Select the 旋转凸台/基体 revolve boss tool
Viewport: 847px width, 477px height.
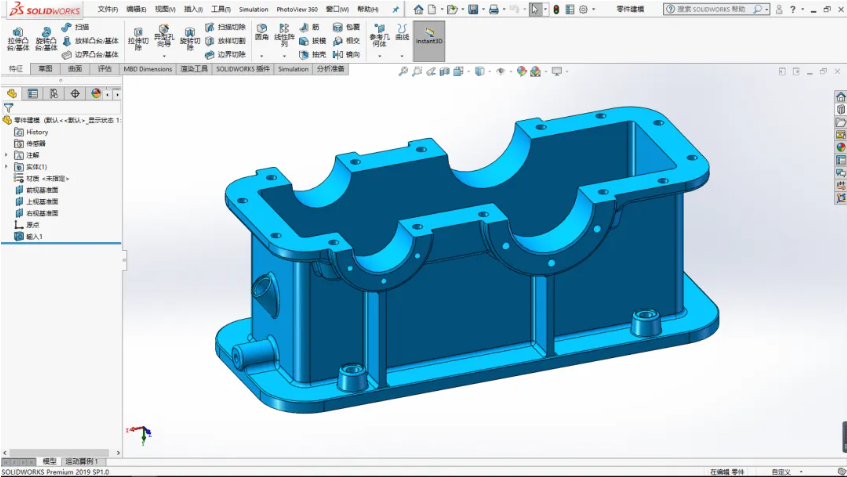click(46, 39)
